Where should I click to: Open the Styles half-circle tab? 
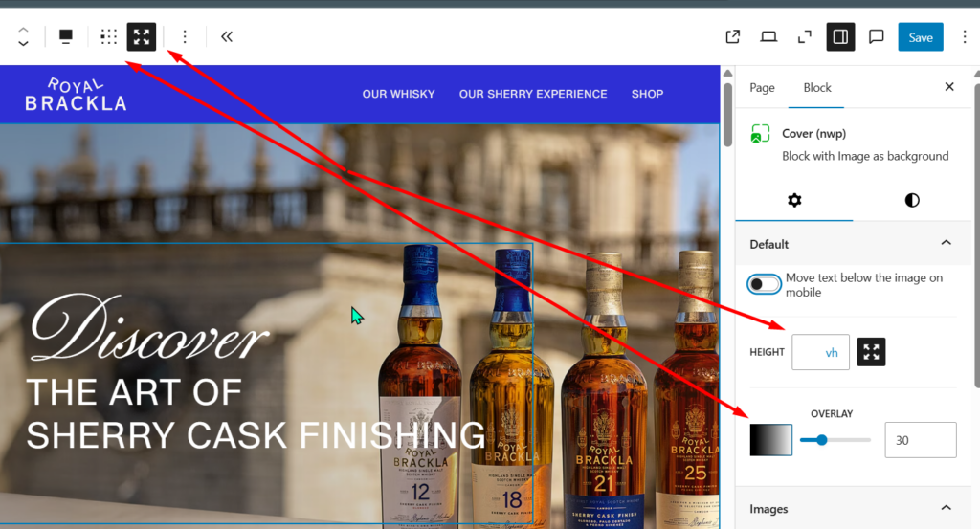coord(912,200)
